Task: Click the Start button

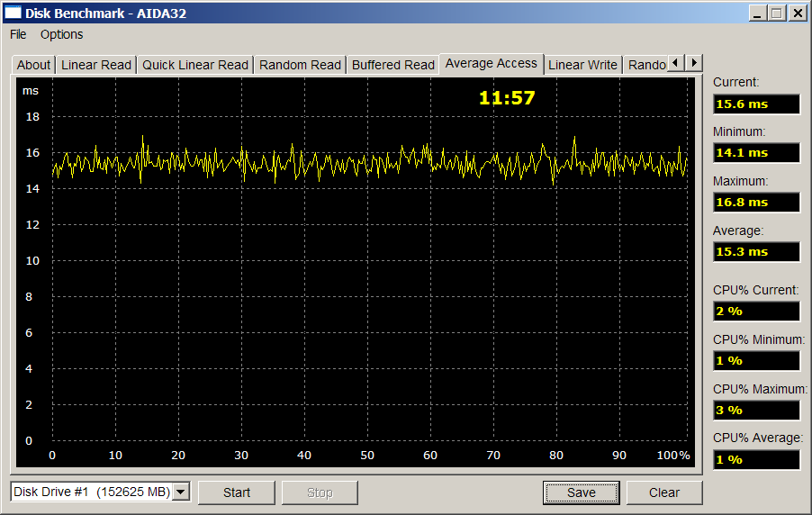Action: (x=237, y=492)
